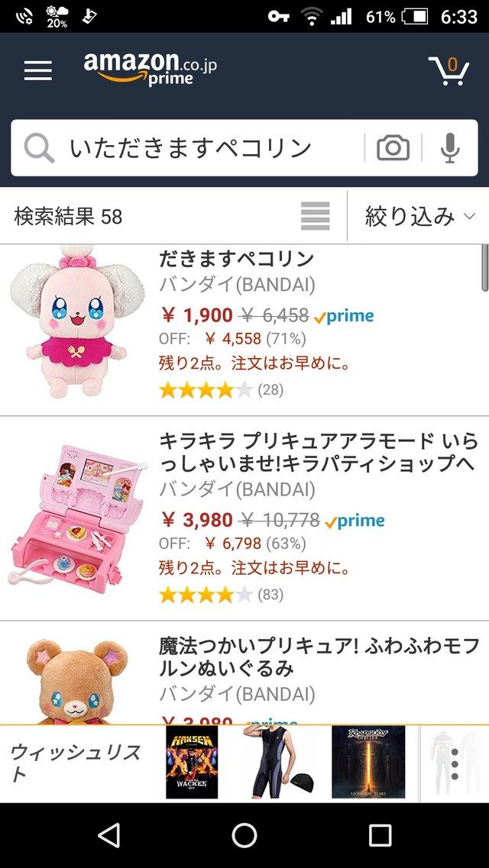This screenshot has height=868, width=489.
Task: Tap the Android back button
Action: (108, 834)
